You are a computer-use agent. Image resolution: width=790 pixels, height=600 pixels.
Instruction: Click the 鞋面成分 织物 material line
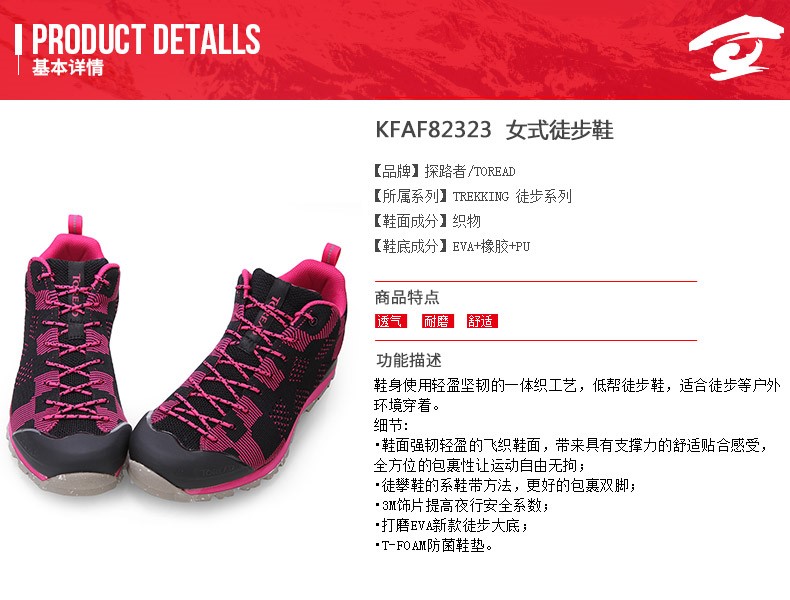click(427, 221)
